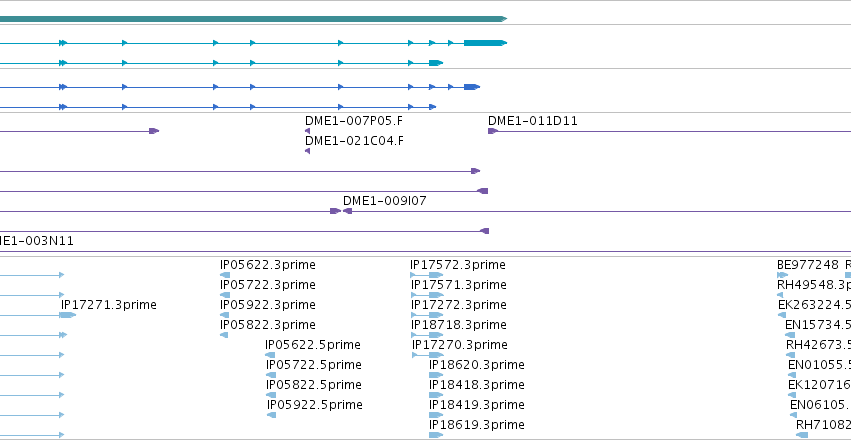Viewport: 851px width, 440px height.
Task: Click the IP05922.5prime EST label
Action: (314, 405)
